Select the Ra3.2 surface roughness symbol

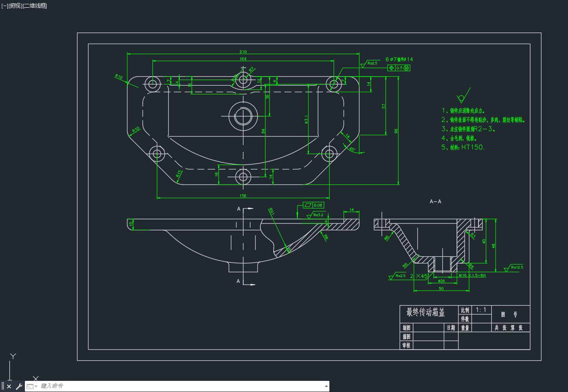coord(315,215)
